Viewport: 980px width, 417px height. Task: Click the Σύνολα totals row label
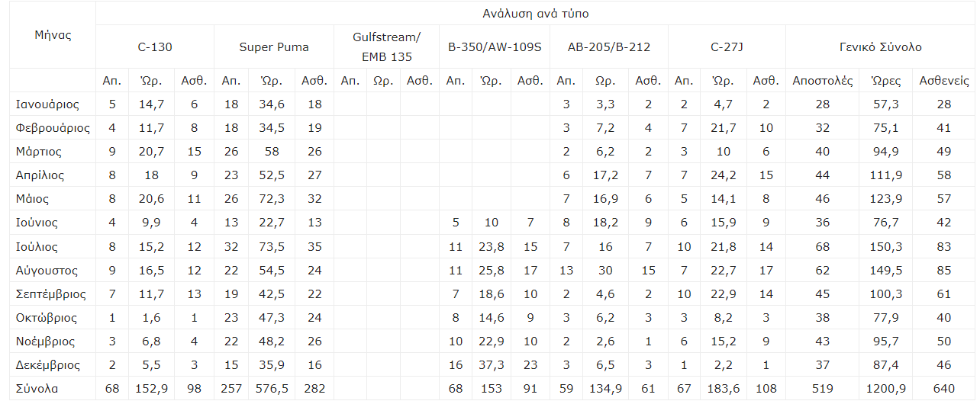pyautogui.click(x=37, y=389)
